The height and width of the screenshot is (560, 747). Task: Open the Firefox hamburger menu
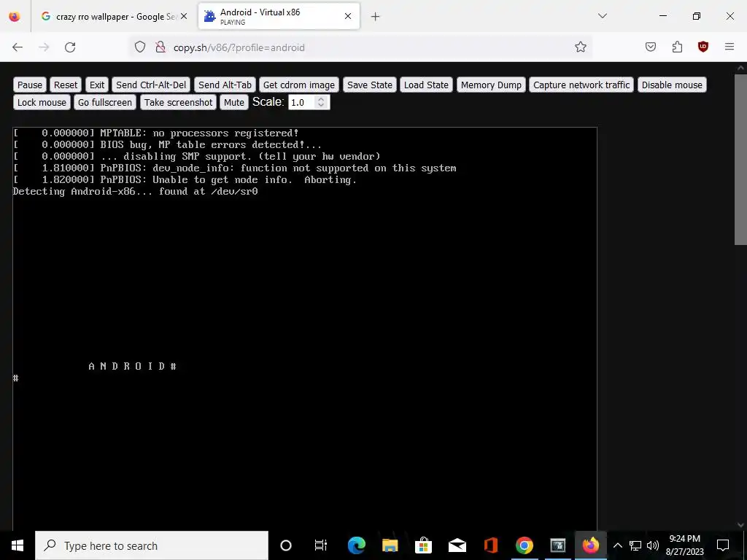click(729, 47)
